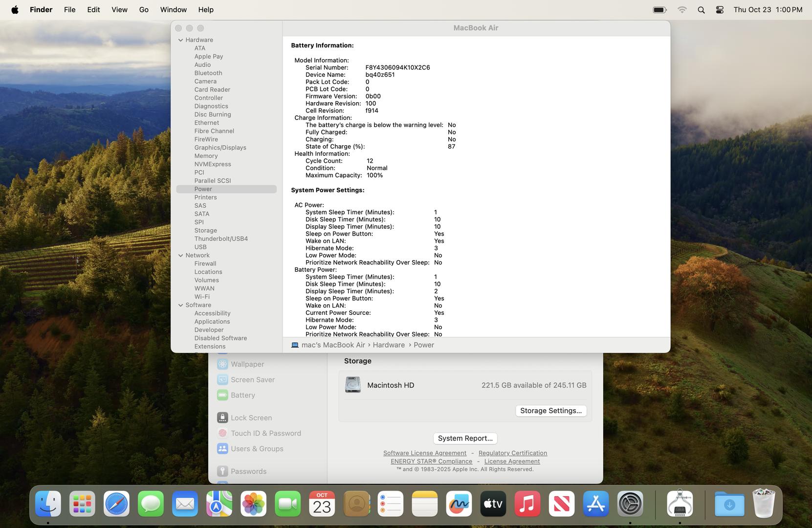The height and width of the screenshot is (528, 812).
Task: Select Graphics/Displays in the Hardware list
Action: coord(220,148)
